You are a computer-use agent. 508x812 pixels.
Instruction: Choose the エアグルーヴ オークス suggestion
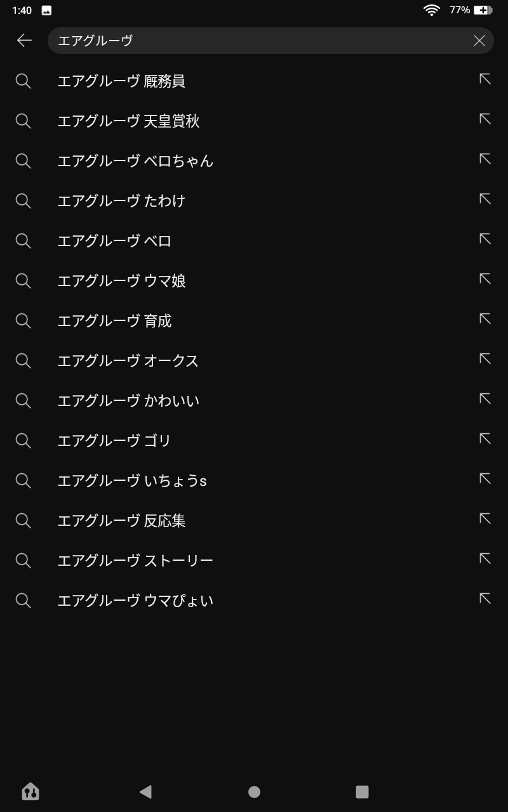pyautogui.click(x=128, y=361)
